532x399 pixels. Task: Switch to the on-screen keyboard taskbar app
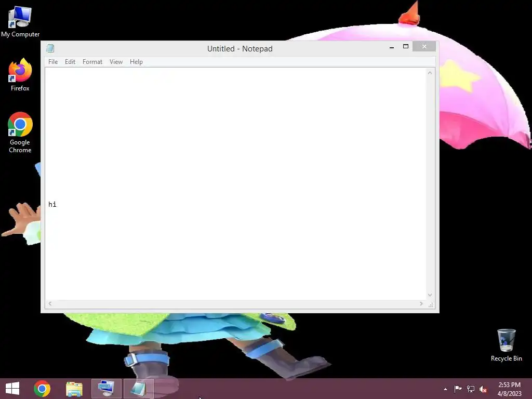(x=106, y=389)
